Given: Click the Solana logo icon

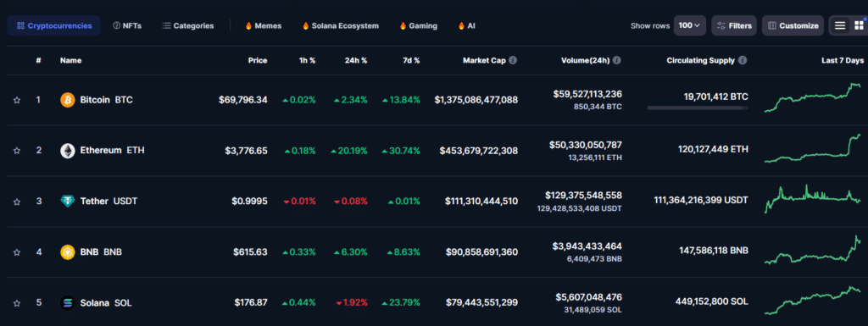Looking at the screenshot, I should point(68,303).
